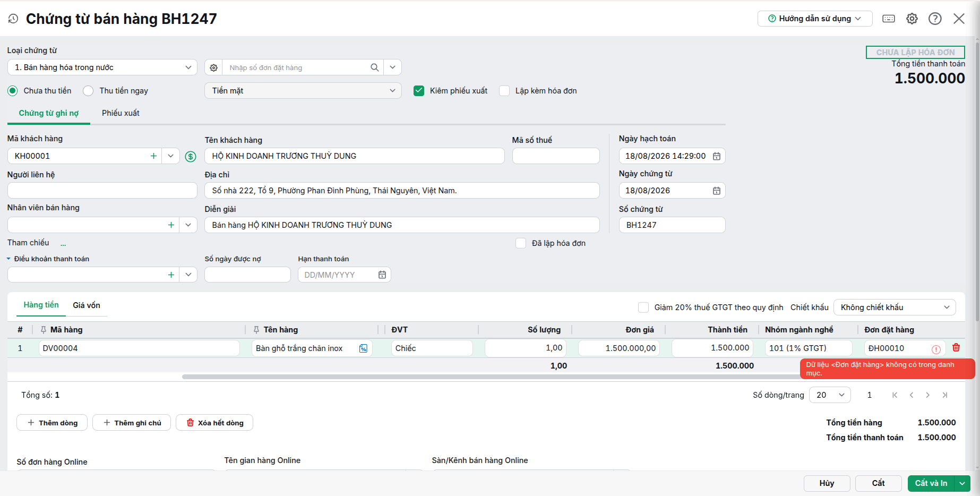Click the magnifier in order number search
The height and width of the screenshot is (496, 980).
(x=375, y=67)
